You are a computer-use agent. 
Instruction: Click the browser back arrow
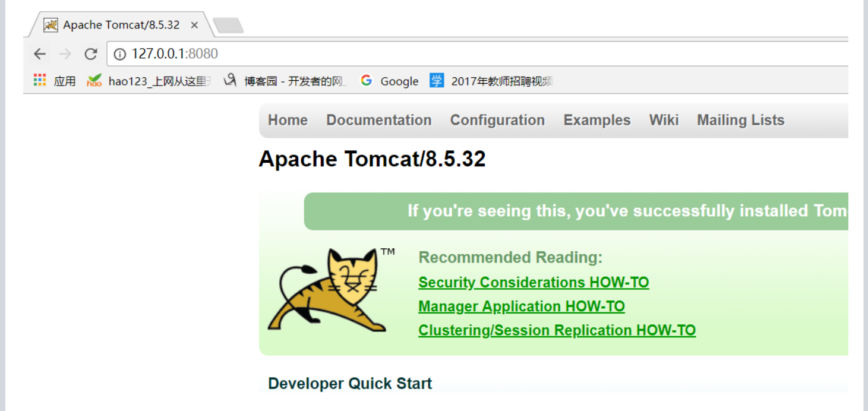click(40, 54)
